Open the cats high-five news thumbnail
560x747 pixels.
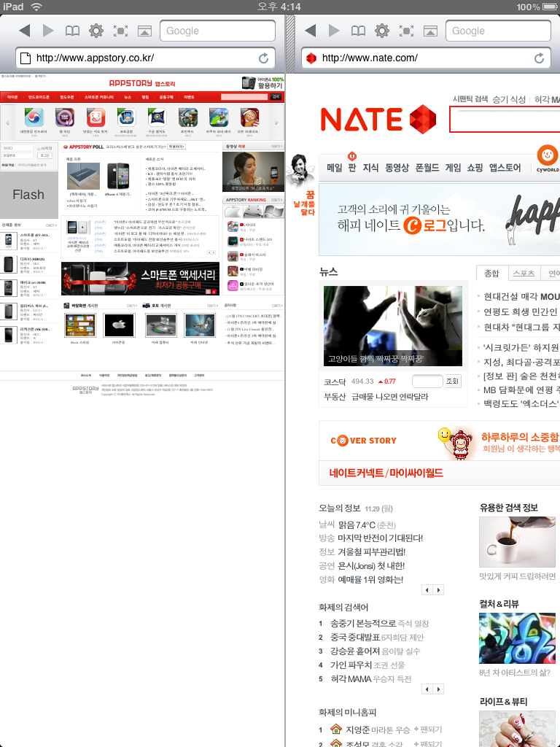point(393,326)
